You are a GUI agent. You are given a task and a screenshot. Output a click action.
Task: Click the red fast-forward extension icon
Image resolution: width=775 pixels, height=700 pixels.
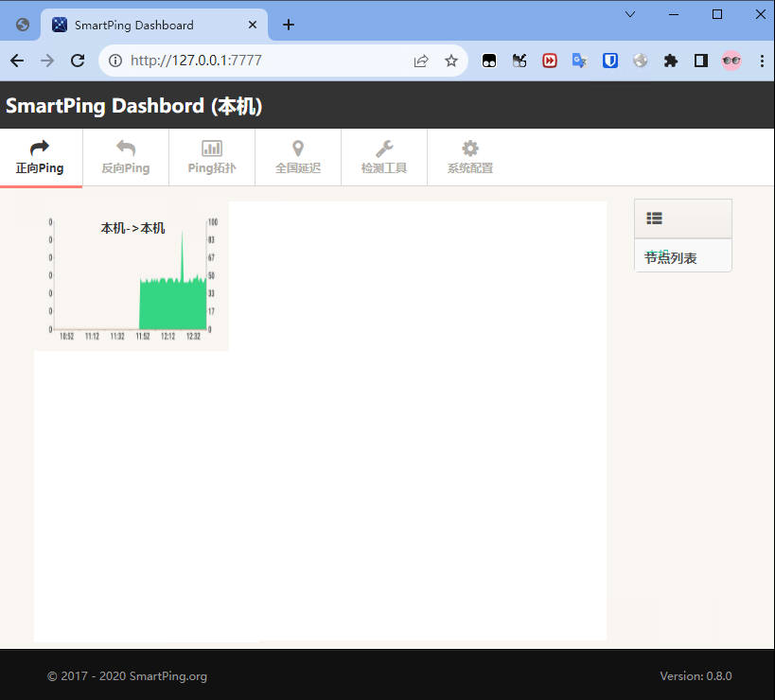pyautogui.click(x=550, y=61)
